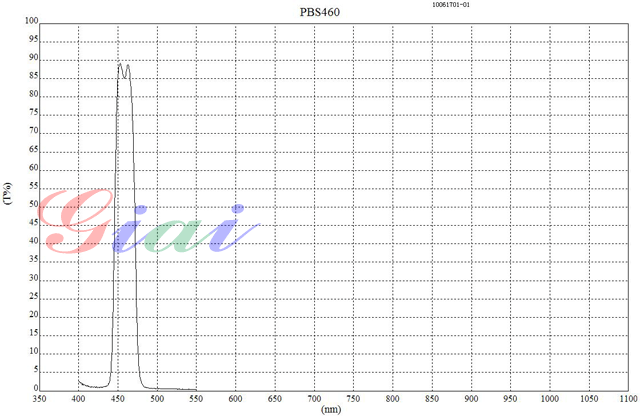Click the 750 nm x-axis tick label
The image size is (640, 416).
click(353, 398)
